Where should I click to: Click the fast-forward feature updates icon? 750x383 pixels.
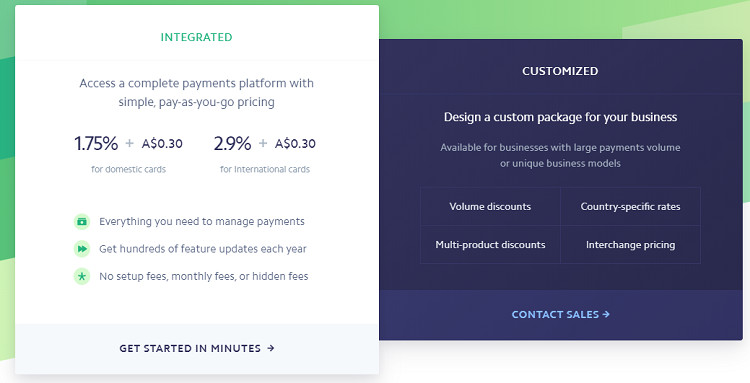pos(82,249)
